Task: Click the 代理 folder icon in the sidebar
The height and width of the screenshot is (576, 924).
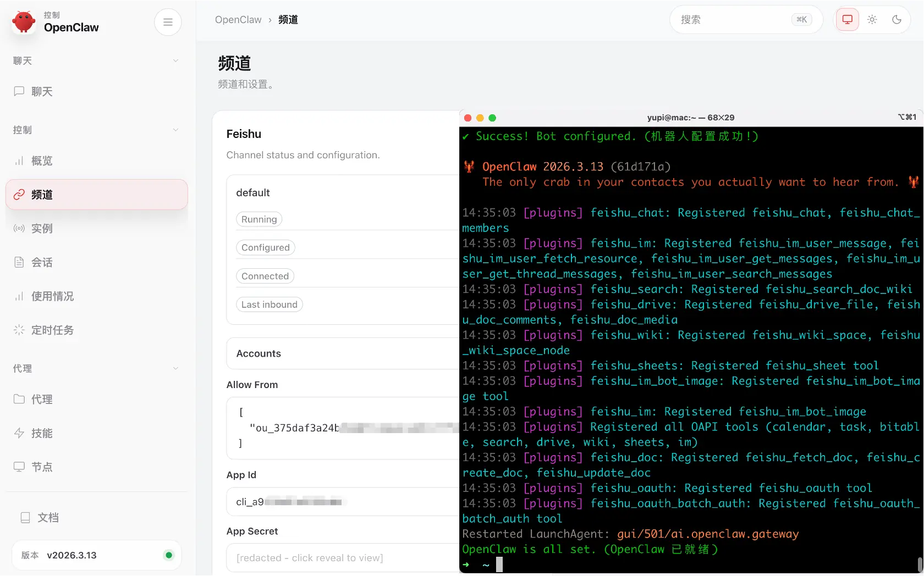Action: click(19, 399)
